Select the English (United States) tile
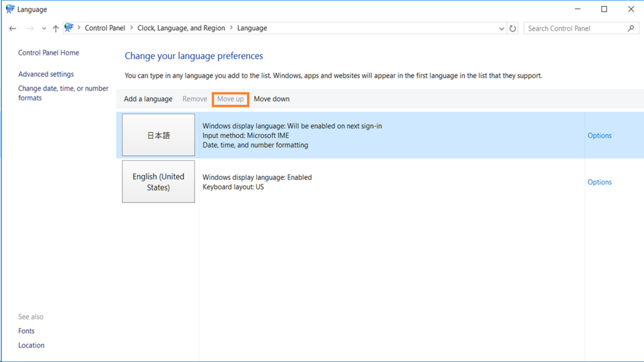644x362 pixels. 158,181
